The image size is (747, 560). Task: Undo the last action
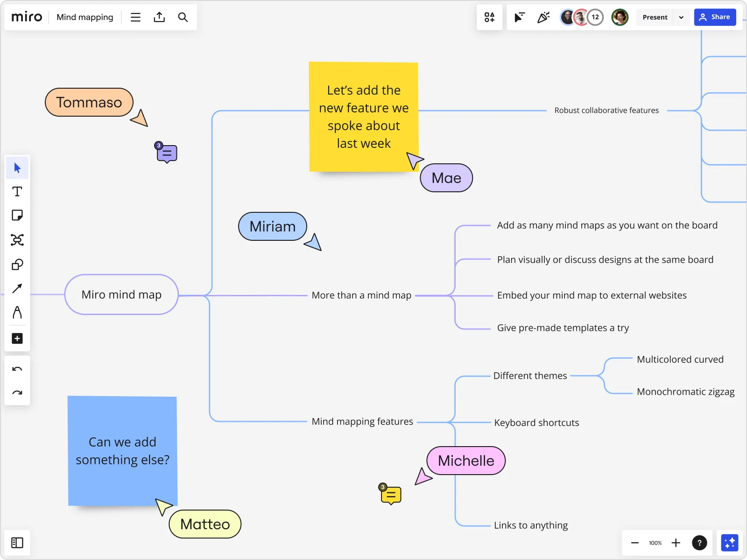click(x=17, y=369)
